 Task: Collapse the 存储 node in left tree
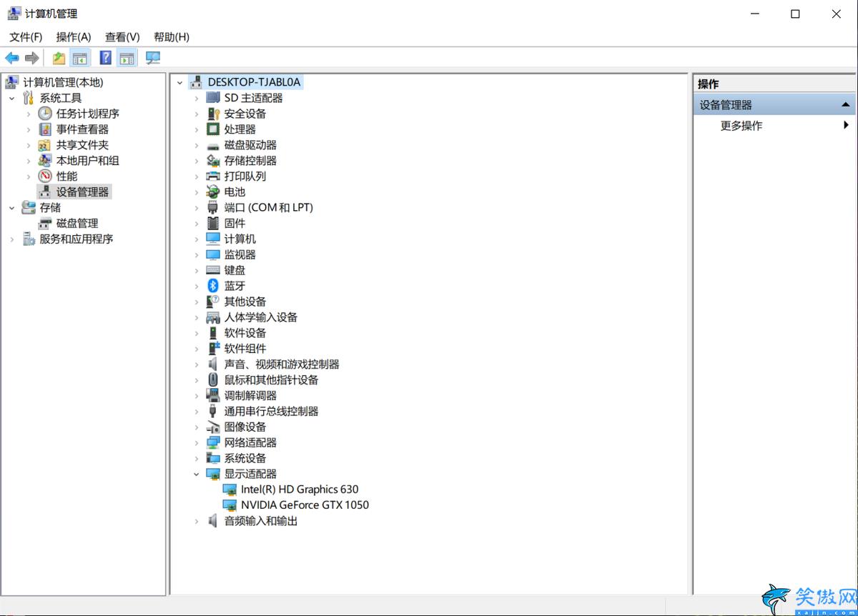click(x=11, y=207)
